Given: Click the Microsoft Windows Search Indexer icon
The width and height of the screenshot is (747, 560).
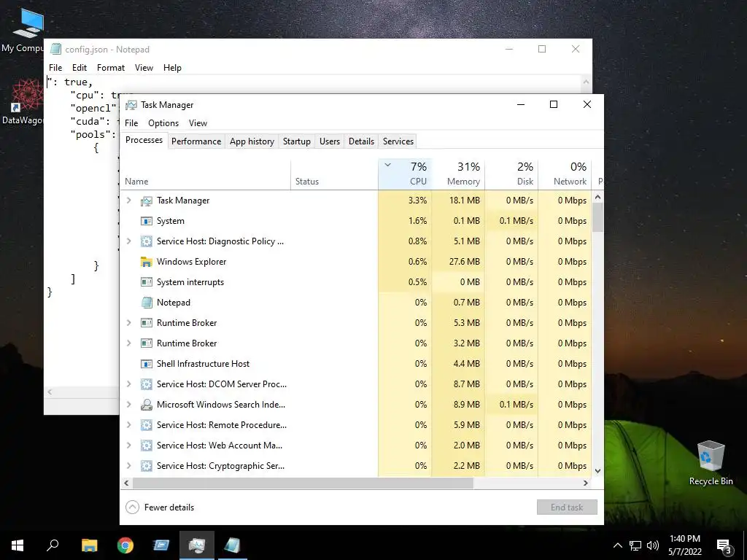Looking at the screenshot, I should pyautogui.click(x=146, y=405).
